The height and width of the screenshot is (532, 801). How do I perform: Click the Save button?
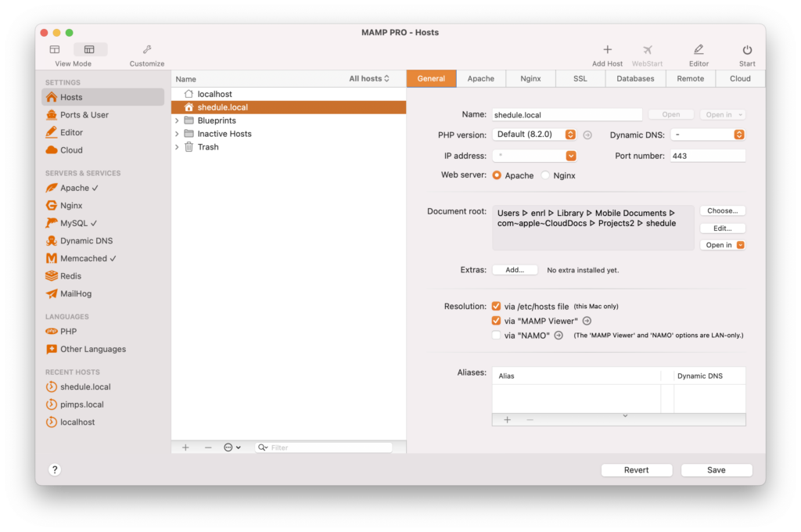717,470
